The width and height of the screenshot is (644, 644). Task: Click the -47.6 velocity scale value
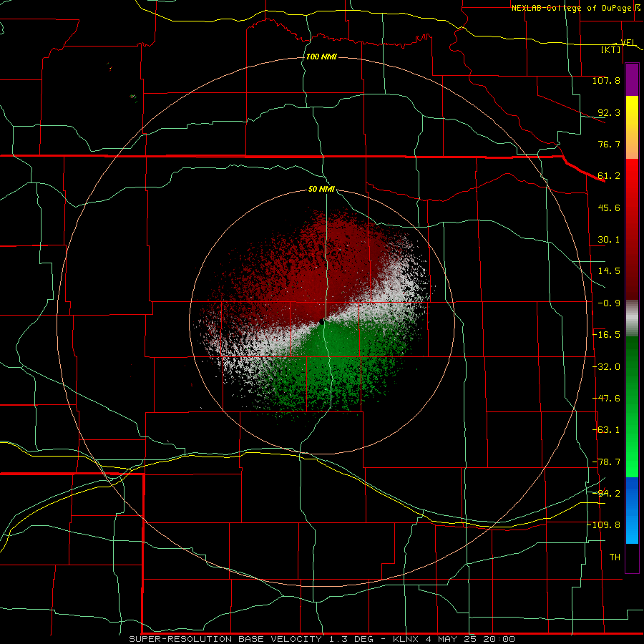606,399
